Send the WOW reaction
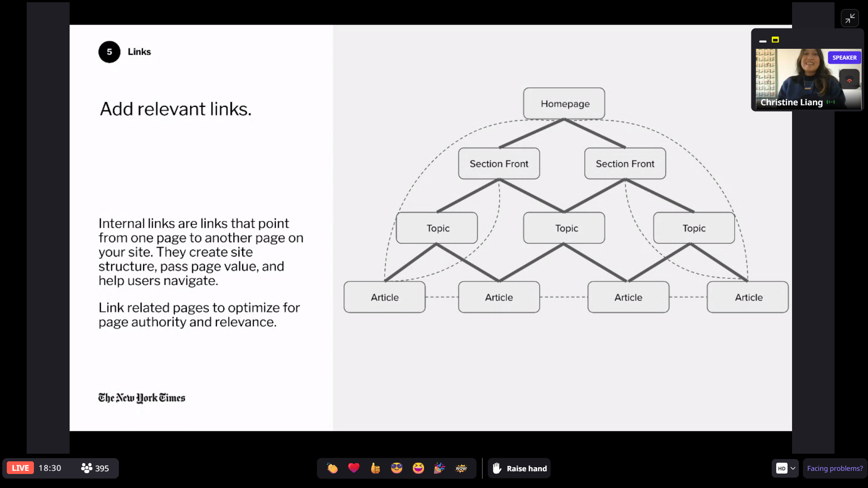The image size is (868, 488). (x=462, y=468)
